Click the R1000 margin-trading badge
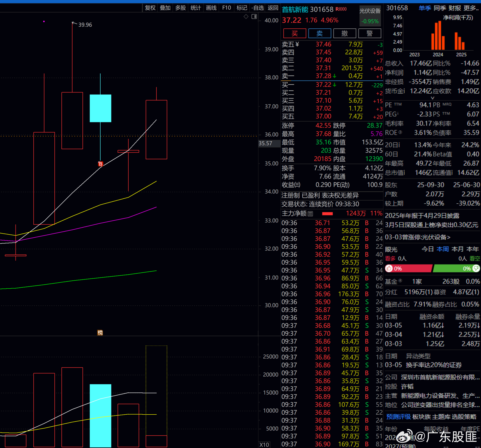The height and width of the screenshot is (448, 481). pos(341,9)
